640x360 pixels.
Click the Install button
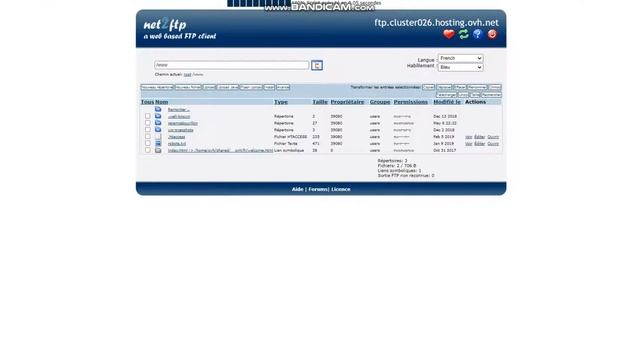[x=269, y=87]
